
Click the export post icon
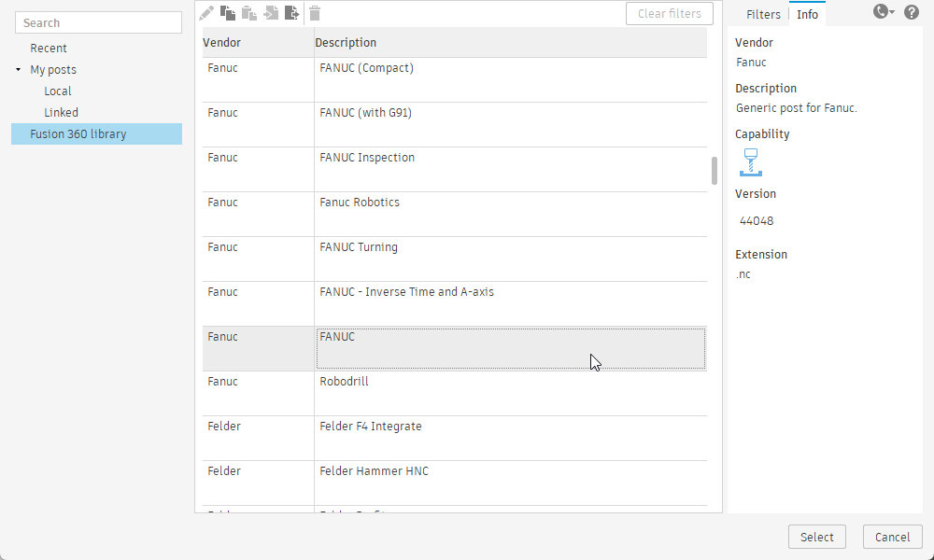291,13
